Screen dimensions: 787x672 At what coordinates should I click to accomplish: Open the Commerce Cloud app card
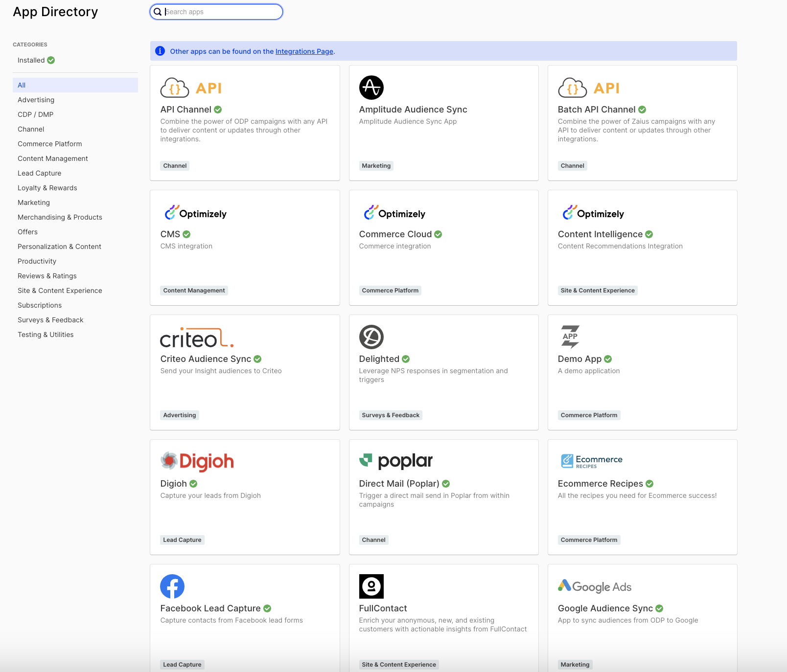pyautogui.click(x=443, y=247)
